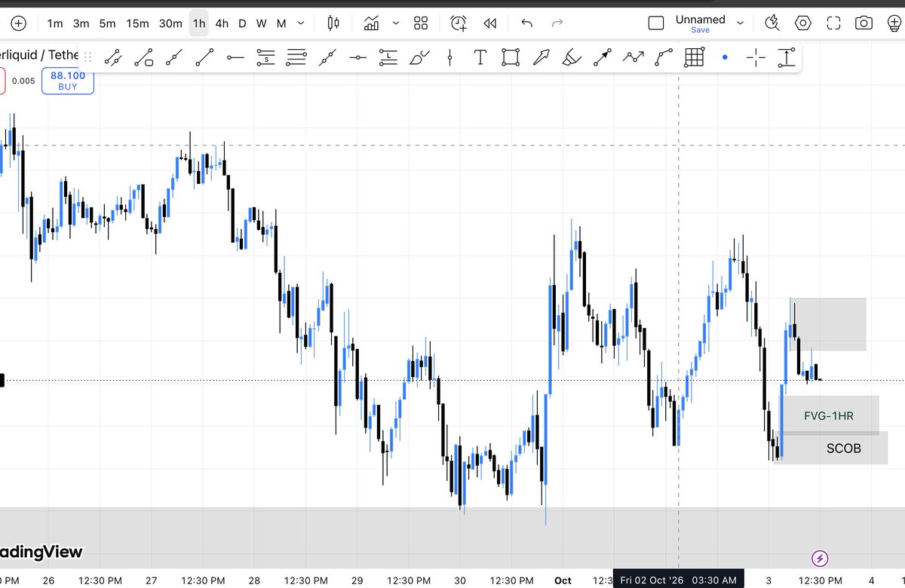
Task: Create a new alert with clock icon
Action: pos(459,23)
